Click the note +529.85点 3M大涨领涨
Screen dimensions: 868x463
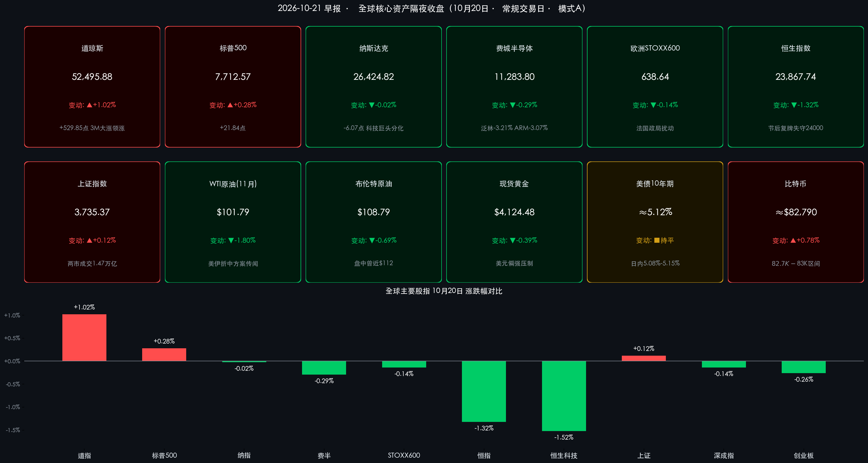point(92,128)
